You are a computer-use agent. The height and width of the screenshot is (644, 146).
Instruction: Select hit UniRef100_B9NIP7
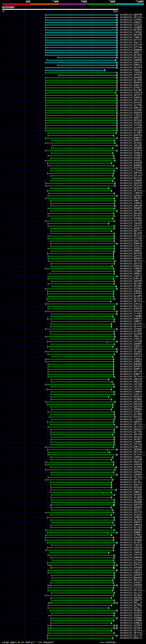coord(131,600)
